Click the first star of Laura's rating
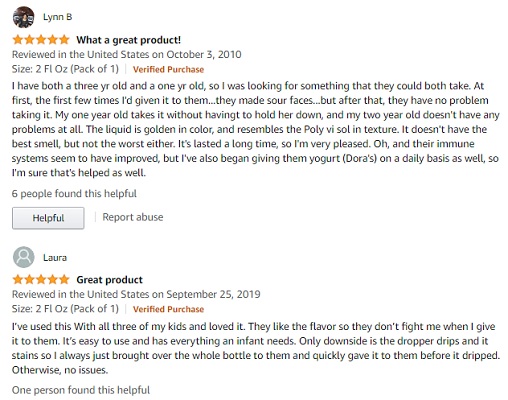This screenshot has width=508, height=400. pos(18,280)
